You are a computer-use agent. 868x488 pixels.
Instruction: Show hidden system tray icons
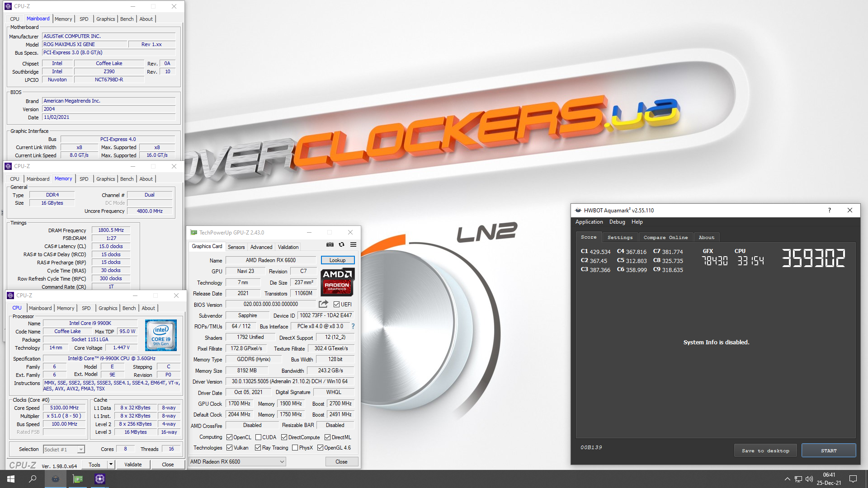coord(787,479)
